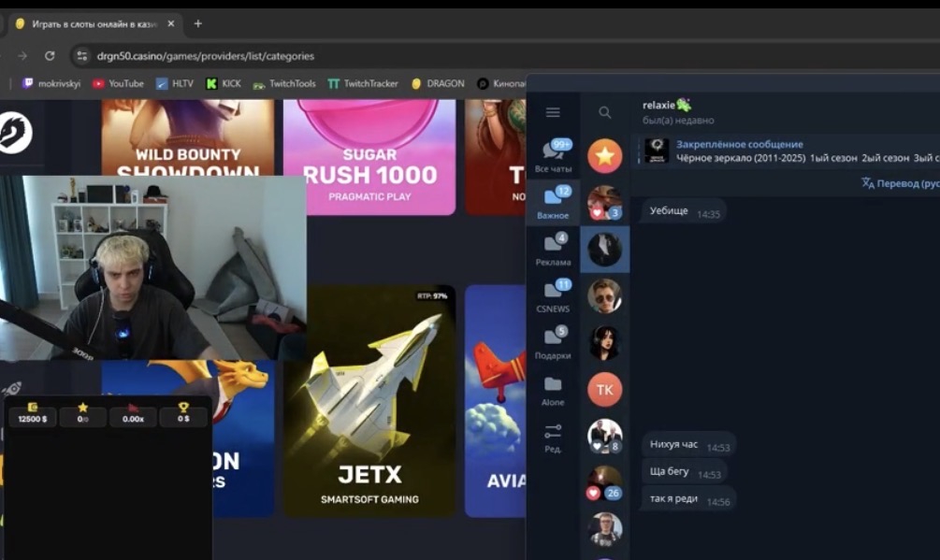
Task: Click the message Ща бегу
Action: click(x=684, y=472)
